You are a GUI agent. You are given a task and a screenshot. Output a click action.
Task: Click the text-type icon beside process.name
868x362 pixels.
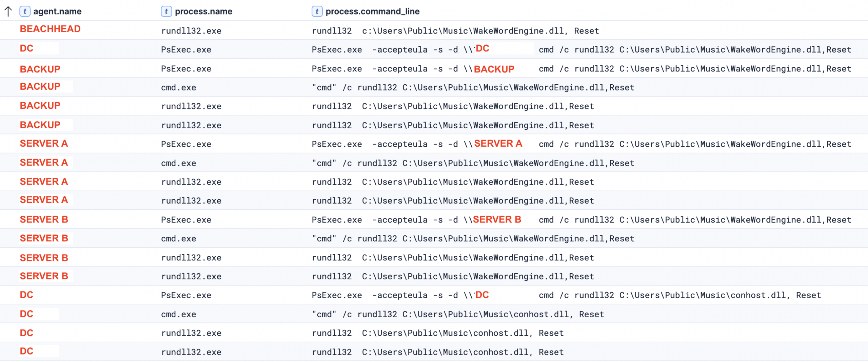coord(166,12)
